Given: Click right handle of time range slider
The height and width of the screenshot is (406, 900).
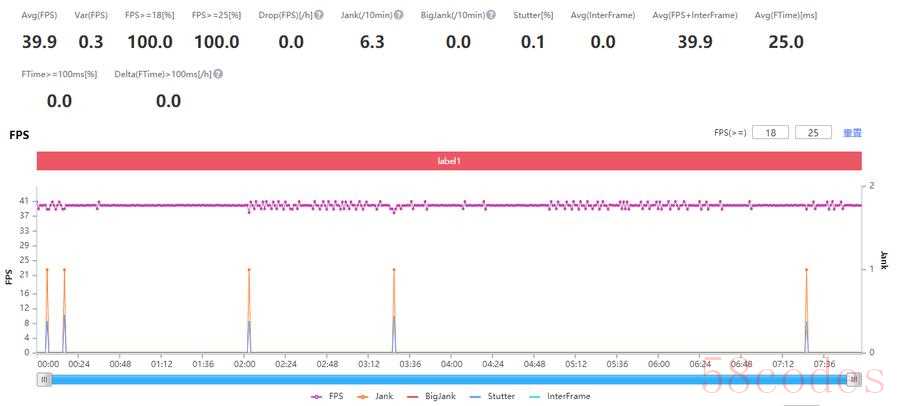Looking at the screenshot, I should (x=854, y=379).
